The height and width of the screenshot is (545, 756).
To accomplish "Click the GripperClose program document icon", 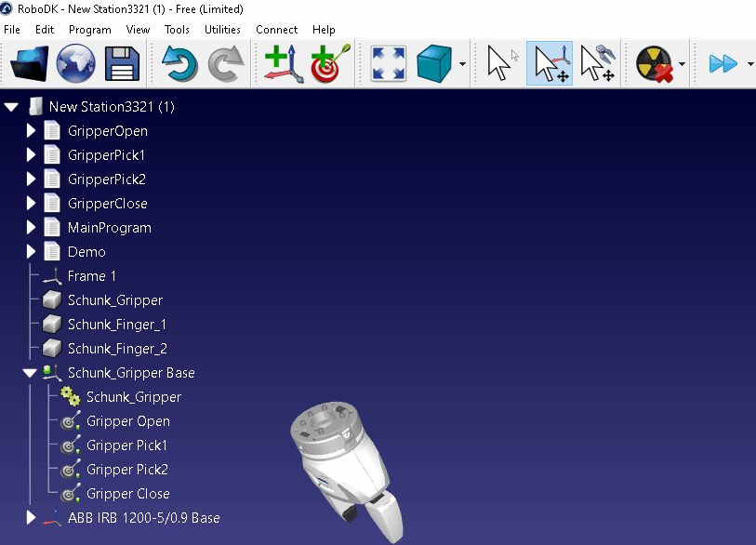I will point(52,203).
